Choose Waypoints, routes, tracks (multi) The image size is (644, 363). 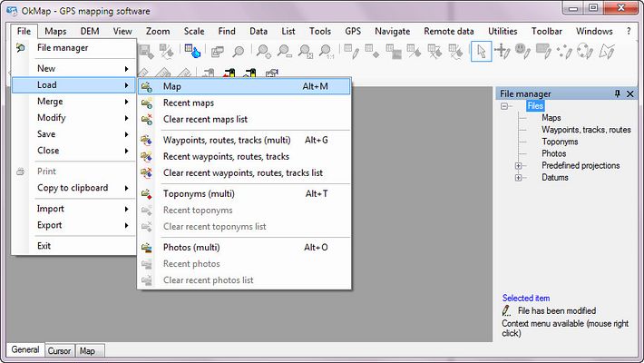[244, 140]
